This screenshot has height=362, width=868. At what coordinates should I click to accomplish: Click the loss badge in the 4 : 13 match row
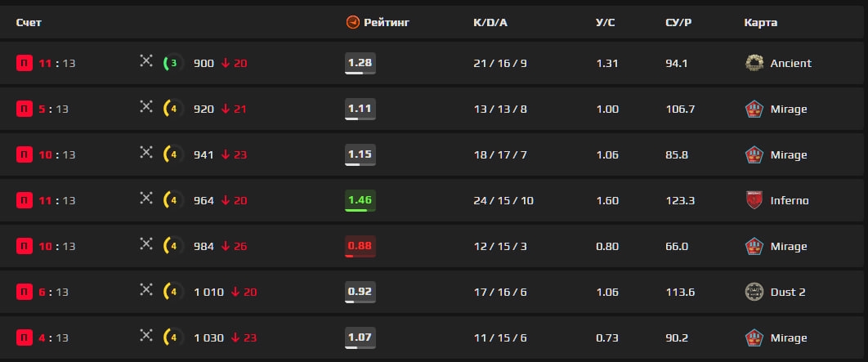tap(25, 337)
